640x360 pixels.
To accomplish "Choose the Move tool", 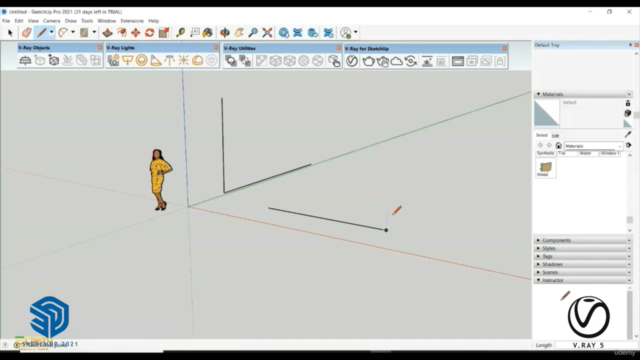I will [136, 33].
